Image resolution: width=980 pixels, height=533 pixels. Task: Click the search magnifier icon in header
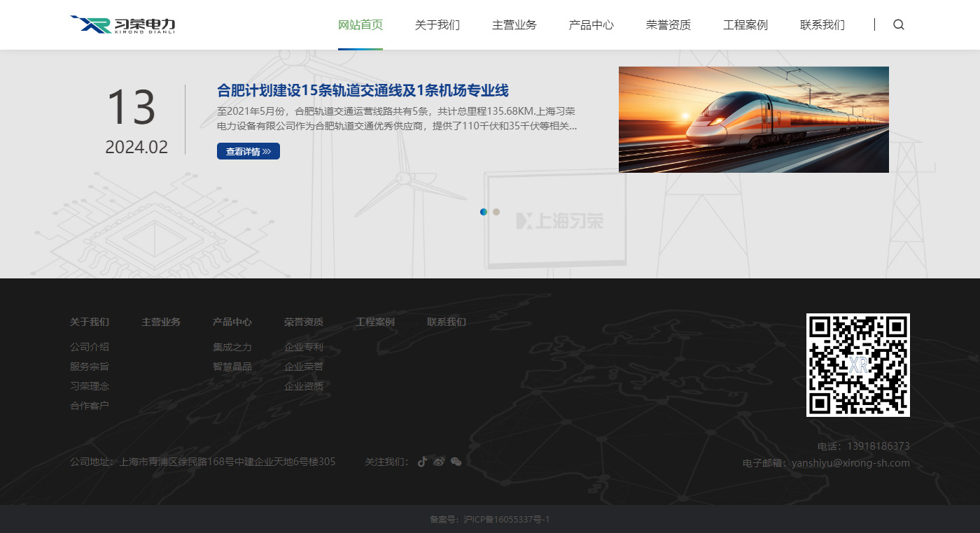pos(899,24)
